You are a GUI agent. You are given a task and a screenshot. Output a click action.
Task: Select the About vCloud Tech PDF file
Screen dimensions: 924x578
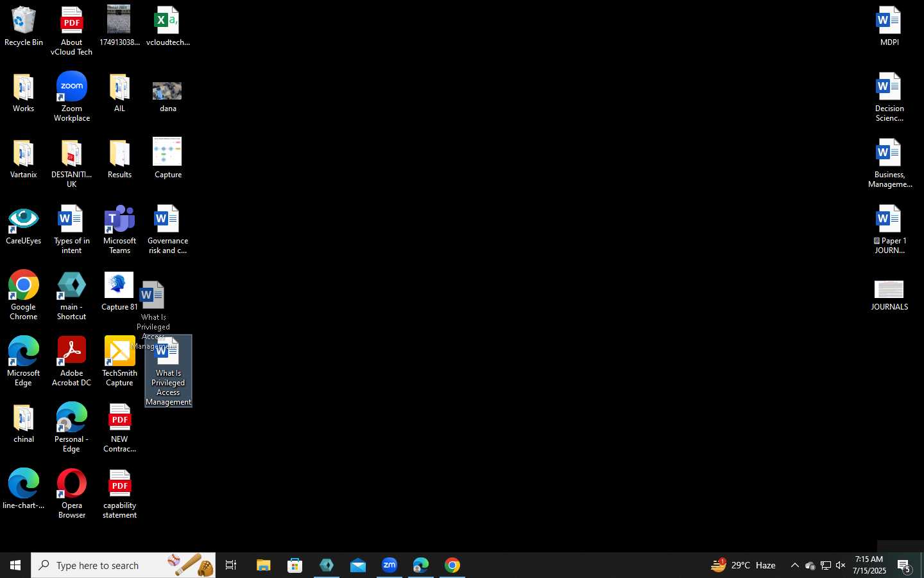click(x=71, y=31)
